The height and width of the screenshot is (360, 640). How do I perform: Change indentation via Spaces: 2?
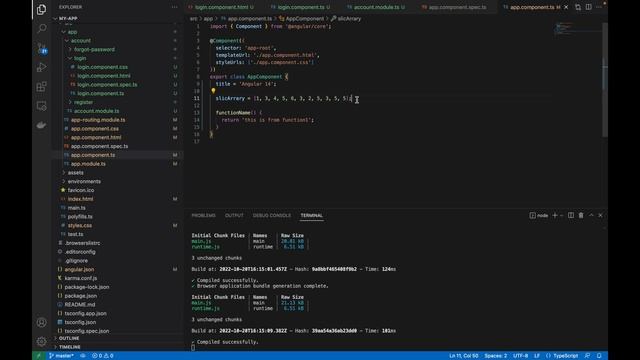coord(496,356)
